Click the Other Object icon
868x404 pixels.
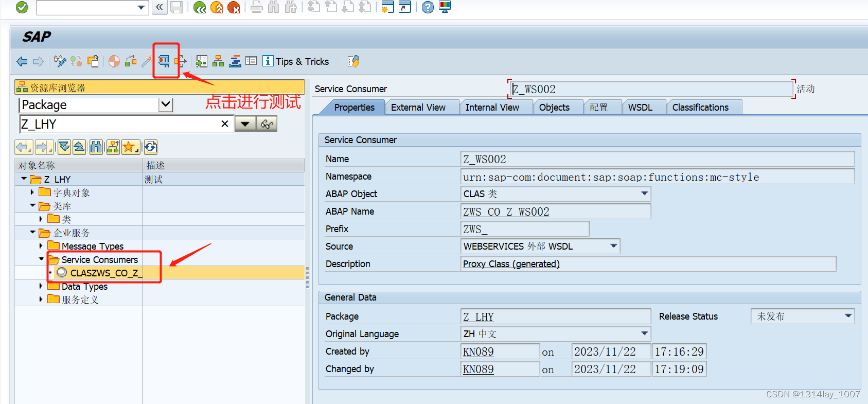pyautogui.click(x=93, y=62)
